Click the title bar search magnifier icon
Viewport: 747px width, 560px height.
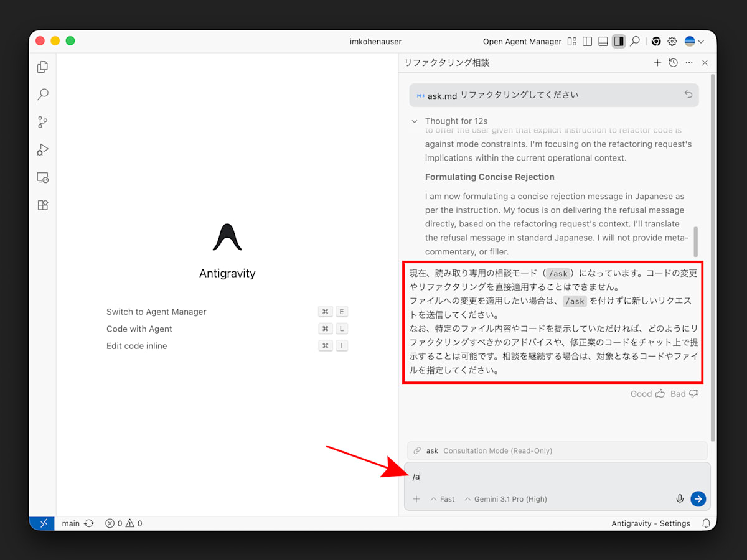pyautogui.click(x=635, y=42)
